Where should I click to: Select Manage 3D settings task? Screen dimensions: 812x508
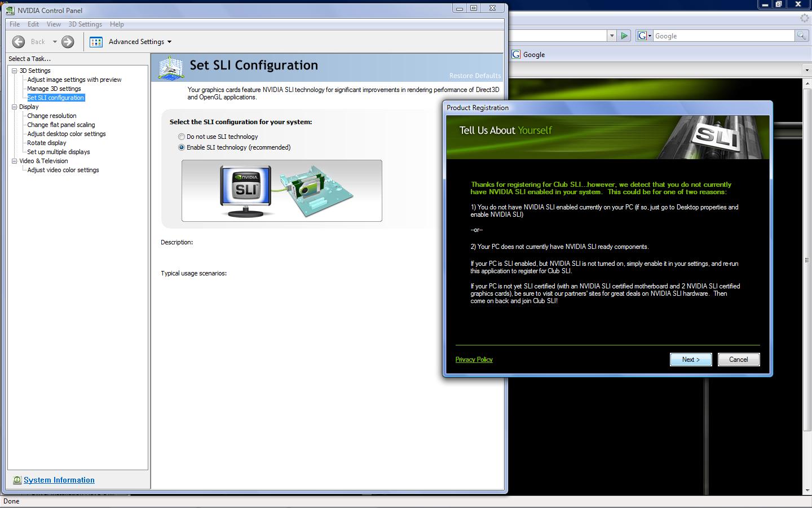[x=54, y=89]
